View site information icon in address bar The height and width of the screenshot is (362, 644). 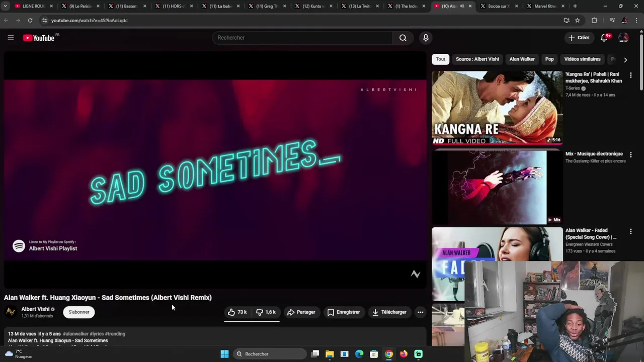pos(44,20)
